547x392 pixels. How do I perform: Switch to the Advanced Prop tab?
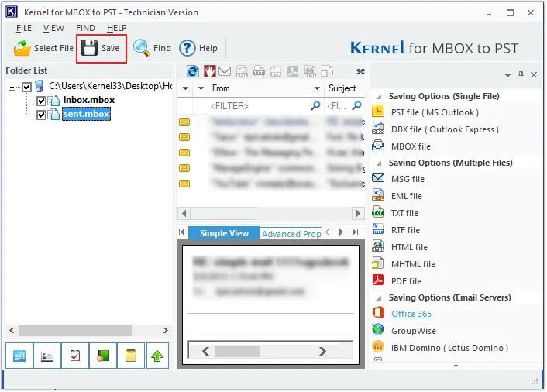[291, 234]
